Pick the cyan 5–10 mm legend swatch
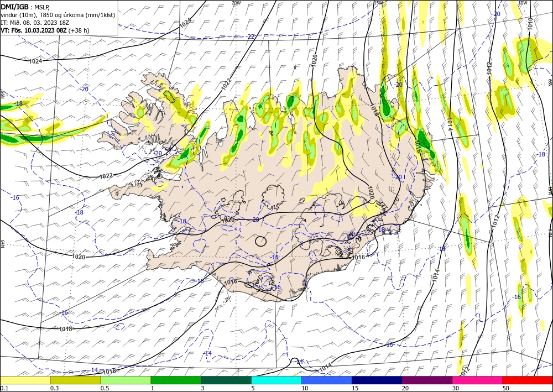The image size is (553, 392). [276, 380]
